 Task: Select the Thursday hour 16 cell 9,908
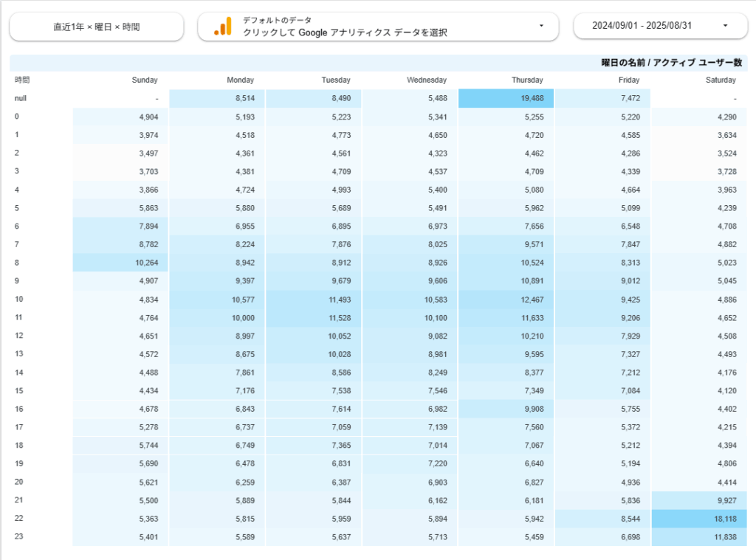coord(506,409)
